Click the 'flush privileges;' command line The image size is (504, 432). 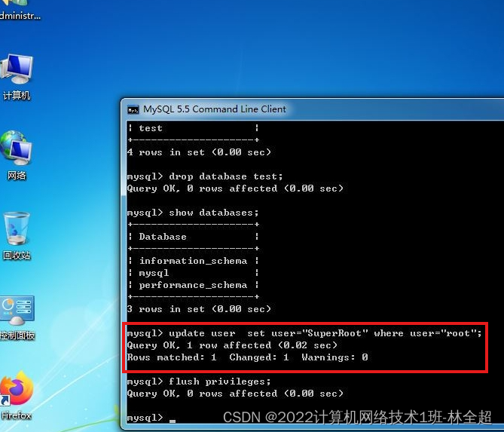point(199,381)
